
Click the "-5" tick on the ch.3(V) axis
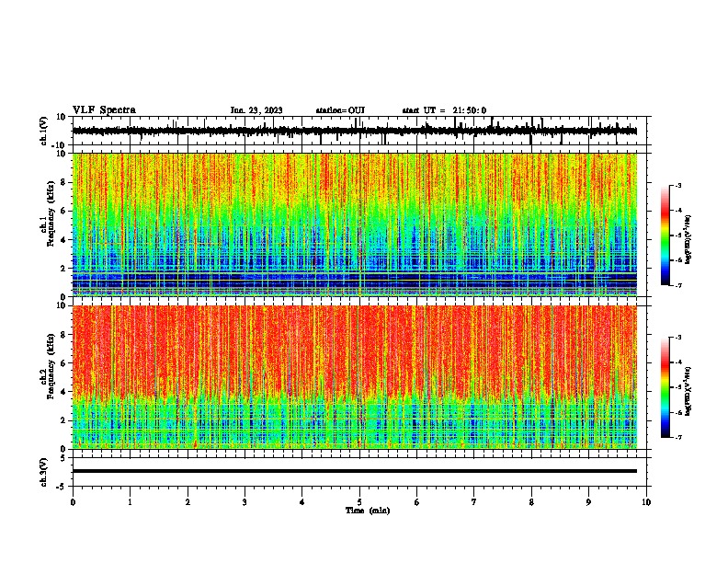pyautogui.click(x=63, y=487)
